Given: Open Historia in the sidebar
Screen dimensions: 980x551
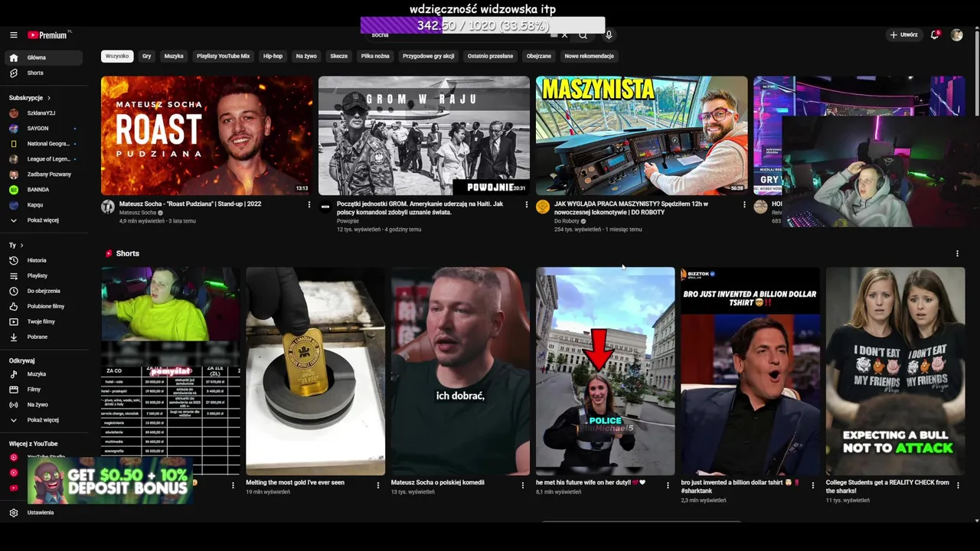Looking at the screenshot, I should pyautogui.click(x=44, y=260).
